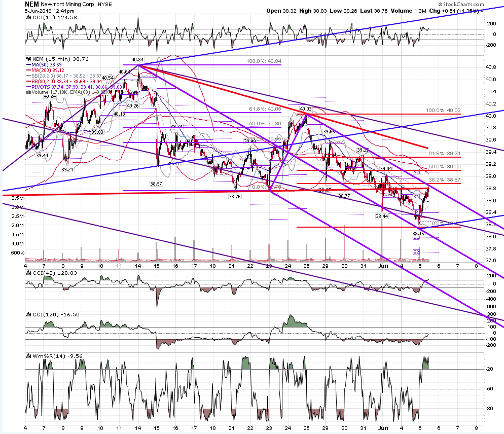The image size is (504, 434).
Task: Click the 'CCI(10) 124.58' indicator label
Action: click(52, 17)
